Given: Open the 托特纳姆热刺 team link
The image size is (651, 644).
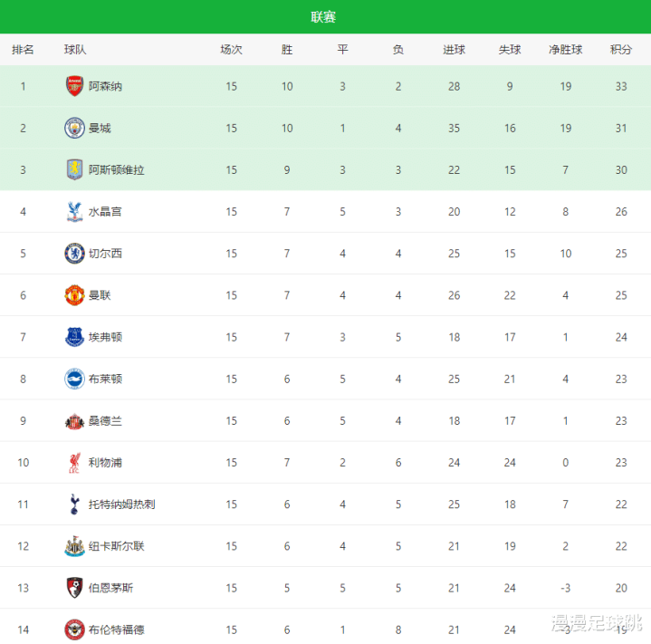Looking at the screenshot, I should point(121,504).
